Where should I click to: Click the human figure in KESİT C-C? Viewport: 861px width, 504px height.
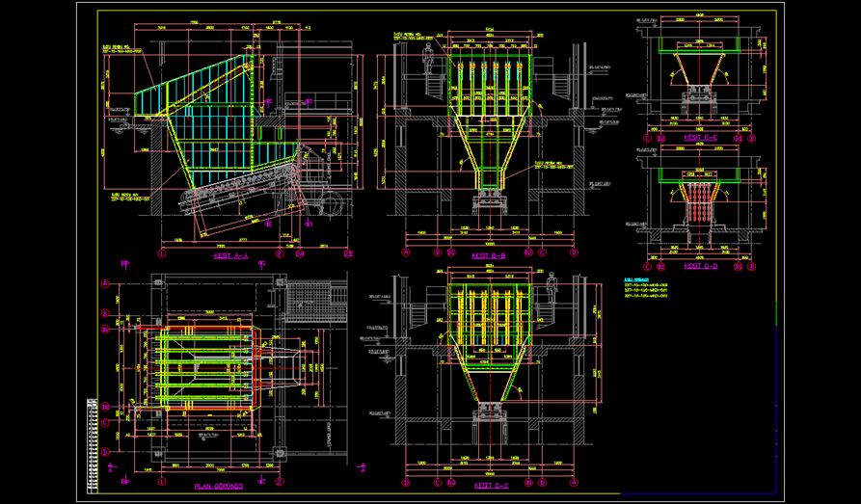click(552, 286)
